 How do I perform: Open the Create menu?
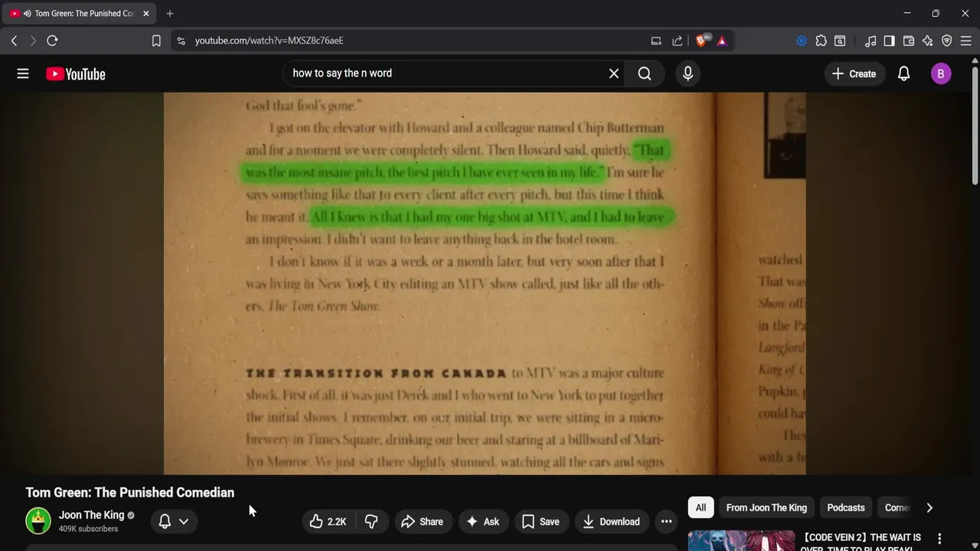[854, 73]
